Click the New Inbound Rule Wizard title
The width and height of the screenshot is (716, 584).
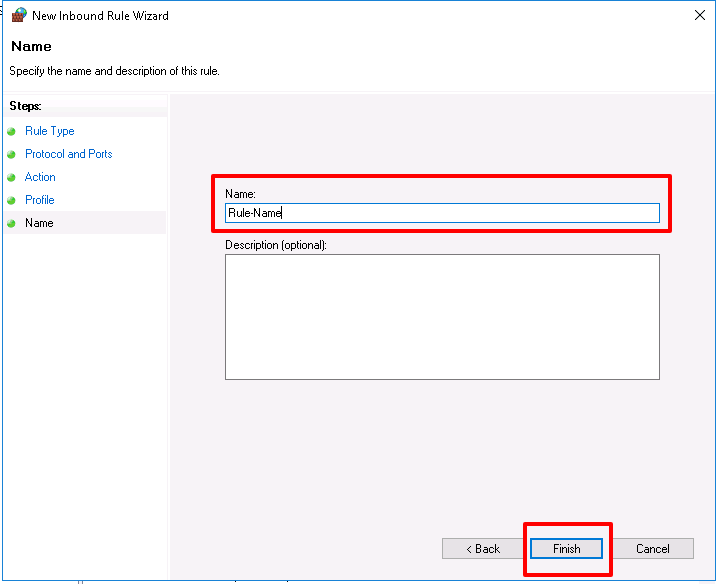(x=100, y=16)
